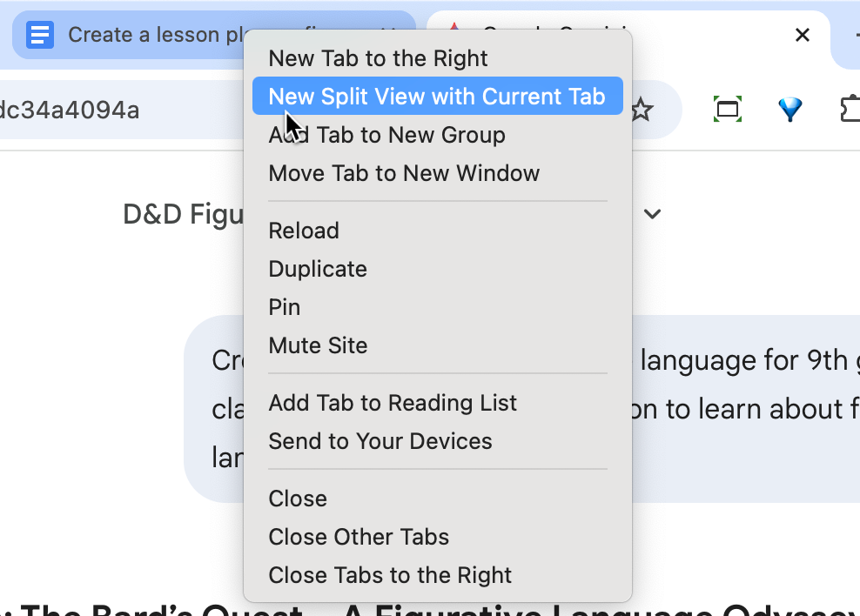This screenshot has width=860, height=616.
Task: Click the Google Docs tab favicon
Action: tap(40, 35)
